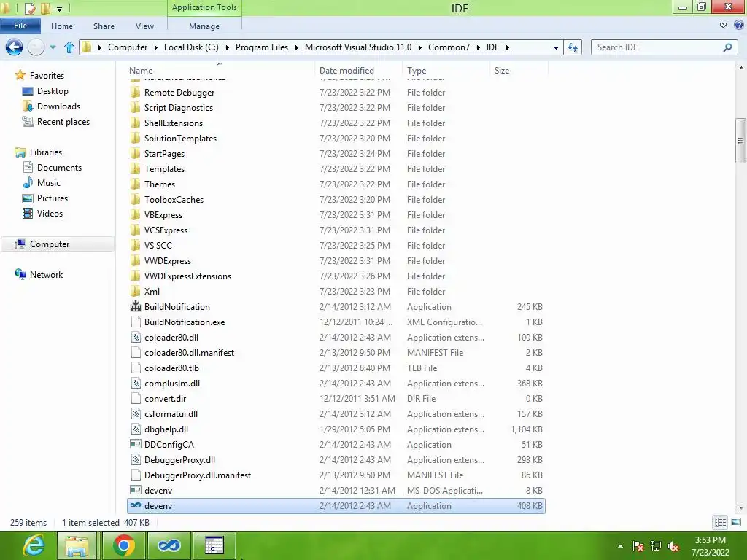Sort by the Type column header
Screen dimensions: 747x560
446,70
